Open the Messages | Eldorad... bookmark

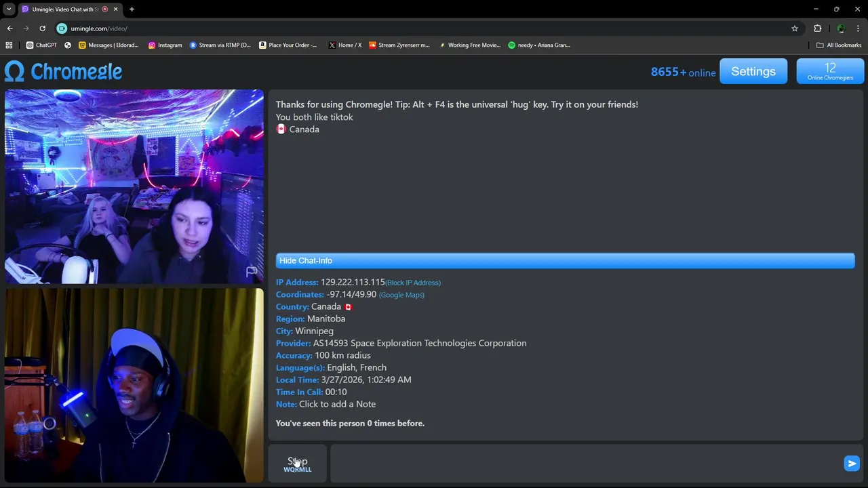tap(108, 45)
